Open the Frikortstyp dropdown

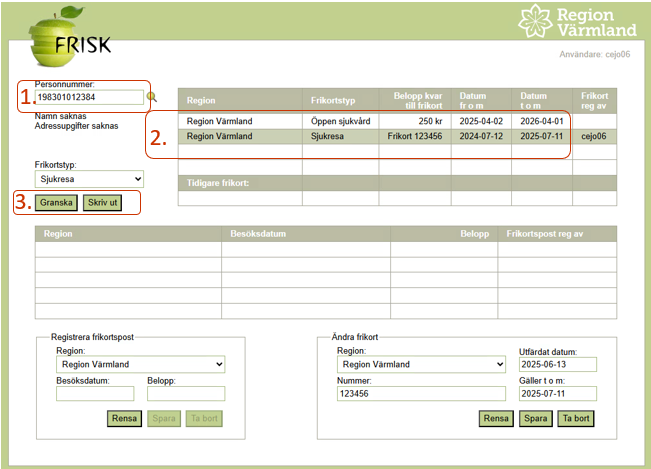point(89,179)
